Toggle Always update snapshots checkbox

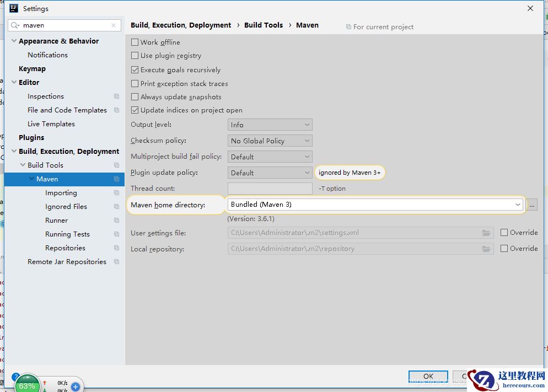(135, 97)
